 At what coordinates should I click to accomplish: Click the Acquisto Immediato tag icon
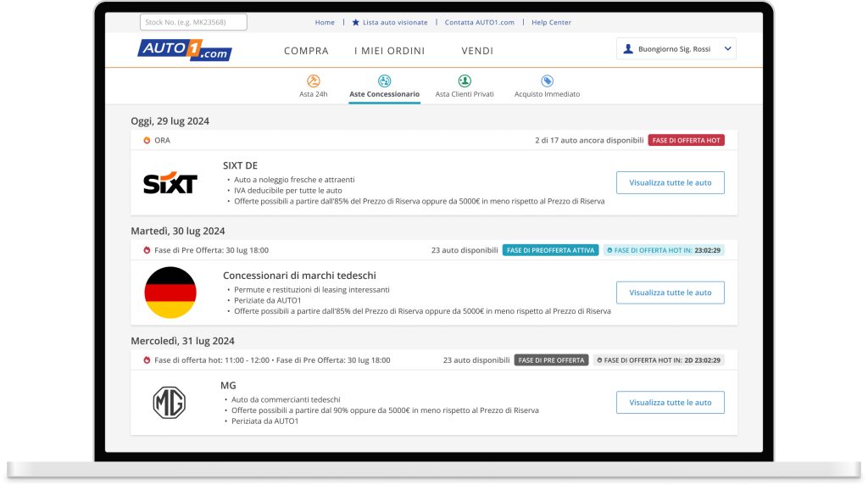(x=547, y=81)
